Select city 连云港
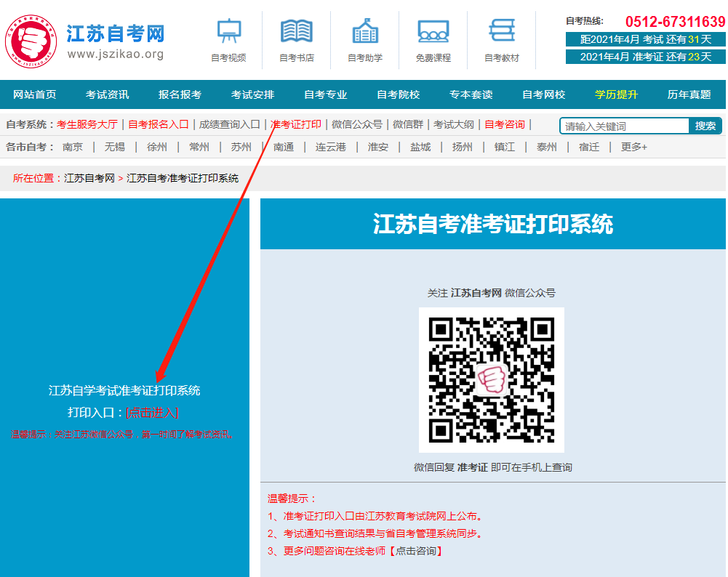The image size is (728, 577). [x=331, y=147]
